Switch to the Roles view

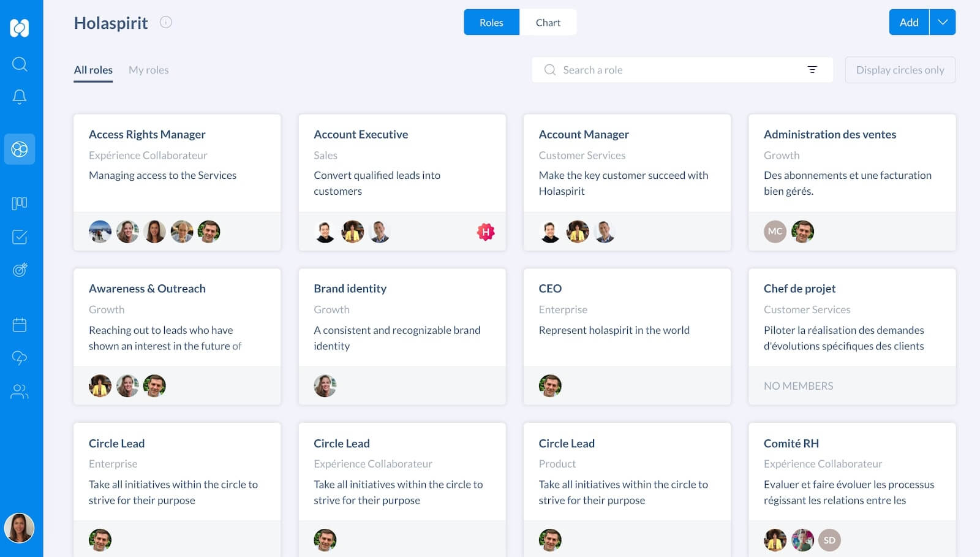click(491, 22)
